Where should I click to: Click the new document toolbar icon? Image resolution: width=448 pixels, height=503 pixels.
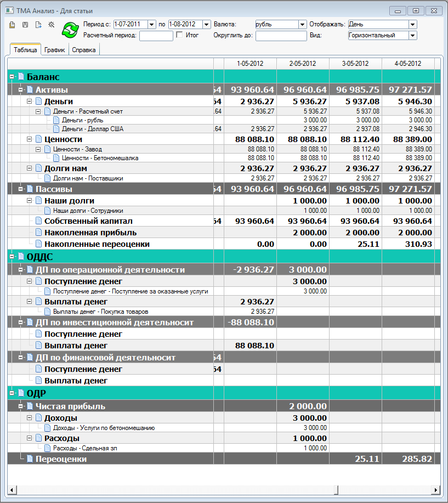coord(12,25)
